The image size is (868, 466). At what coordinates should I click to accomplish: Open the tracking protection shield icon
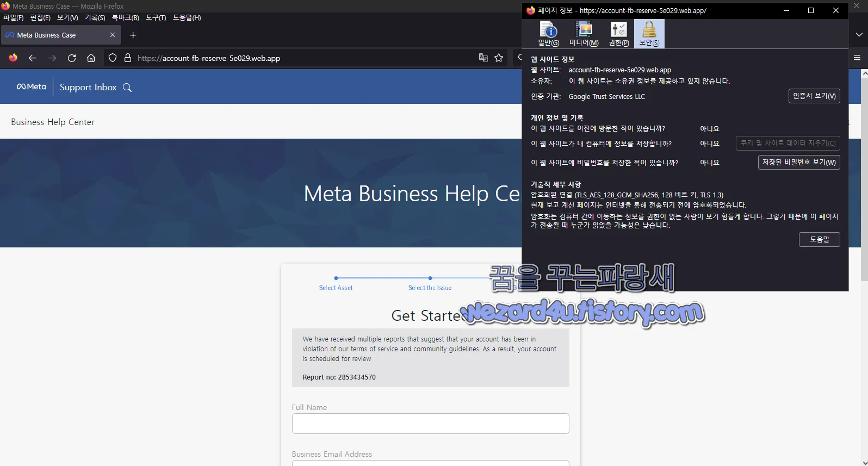(113, 58)
